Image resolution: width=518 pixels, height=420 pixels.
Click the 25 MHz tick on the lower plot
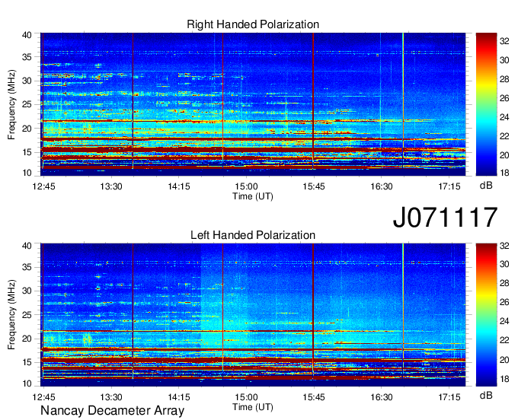click(x=27, y=315)
